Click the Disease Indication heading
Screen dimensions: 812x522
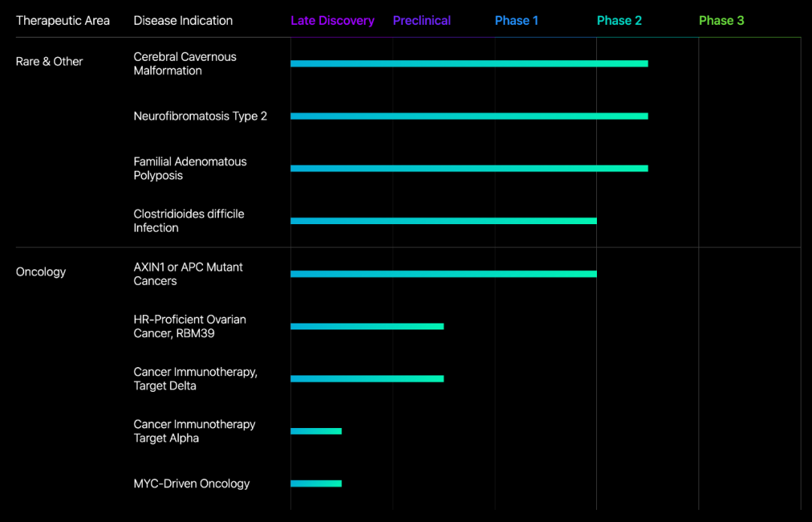click(183, 20)
